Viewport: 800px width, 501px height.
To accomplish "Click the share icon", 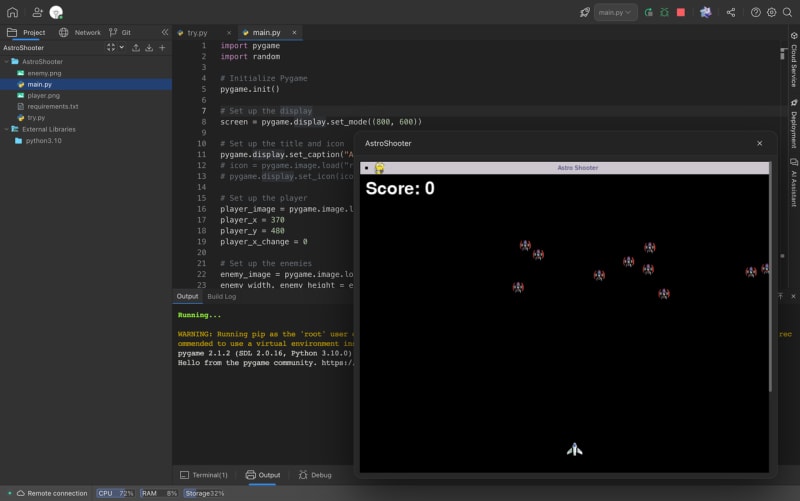I will coord(731,12).
